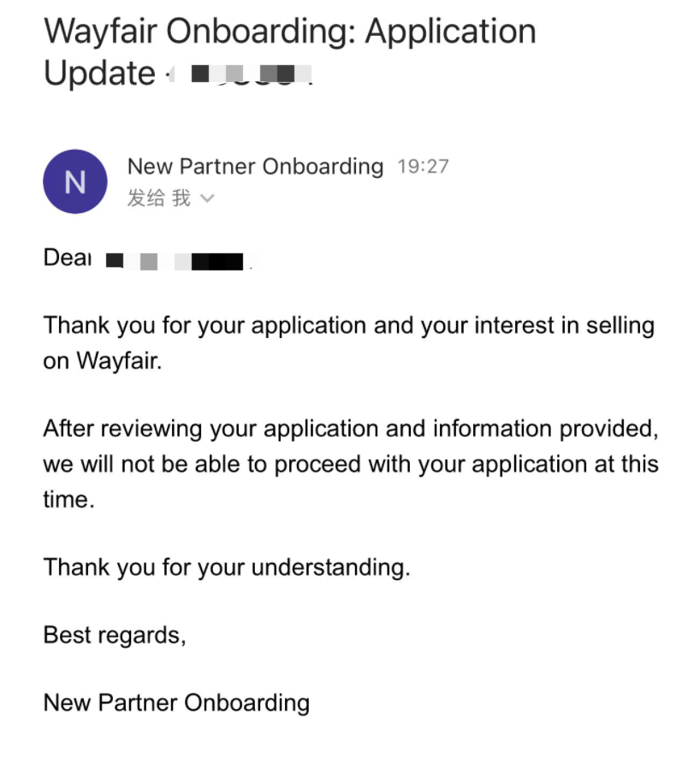Click the word "time." ending the paragraph

click(68, 500)
